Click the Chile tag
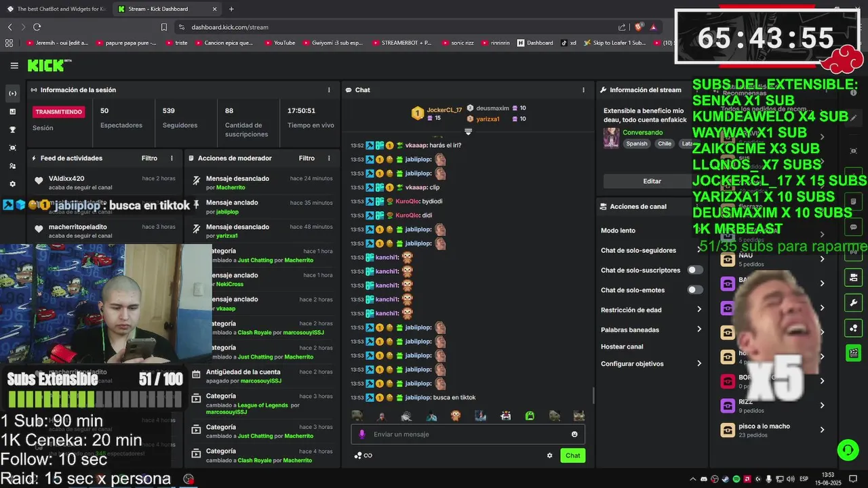868x488 pixels. point(665,144)
